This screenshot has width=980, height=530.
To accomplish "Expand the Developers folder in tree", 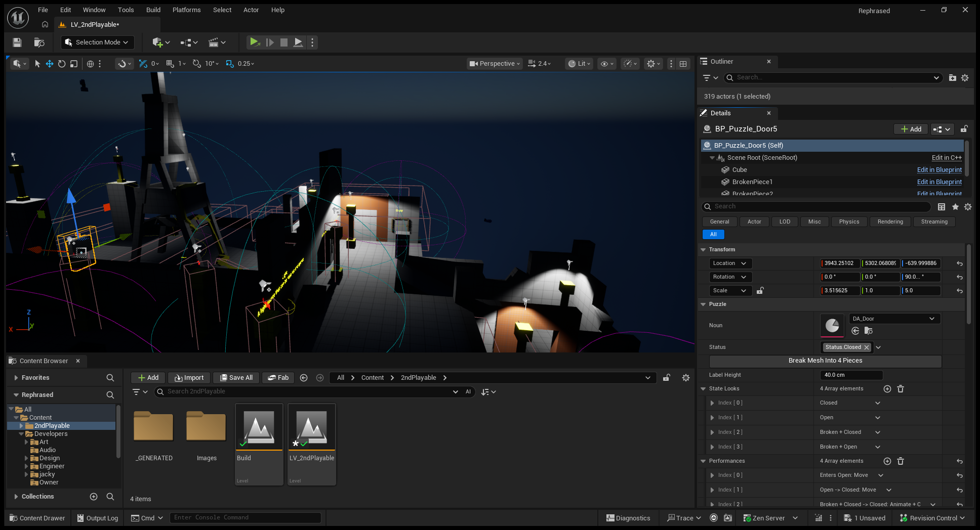I will click(x=21, y=434).
